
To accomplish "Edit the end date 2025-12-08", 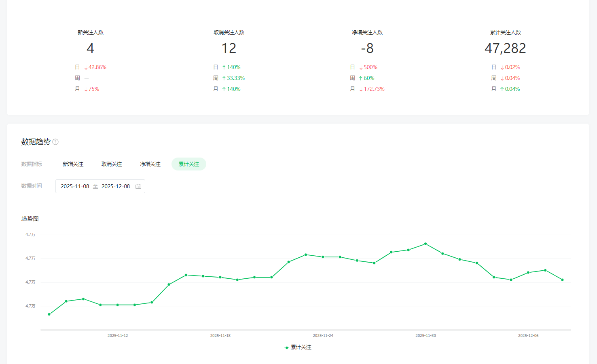I will coord(116,186).
